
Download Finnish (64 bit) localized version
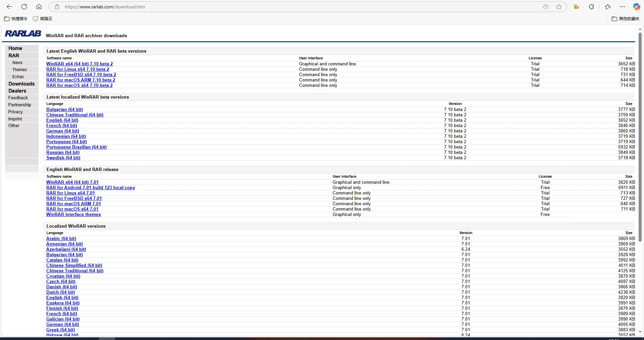(x=62, y=308)
